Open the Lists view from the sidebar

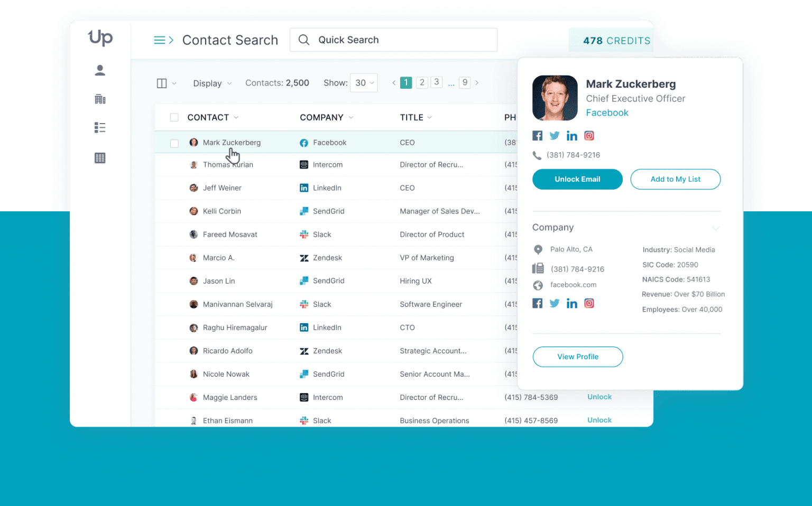99,127
